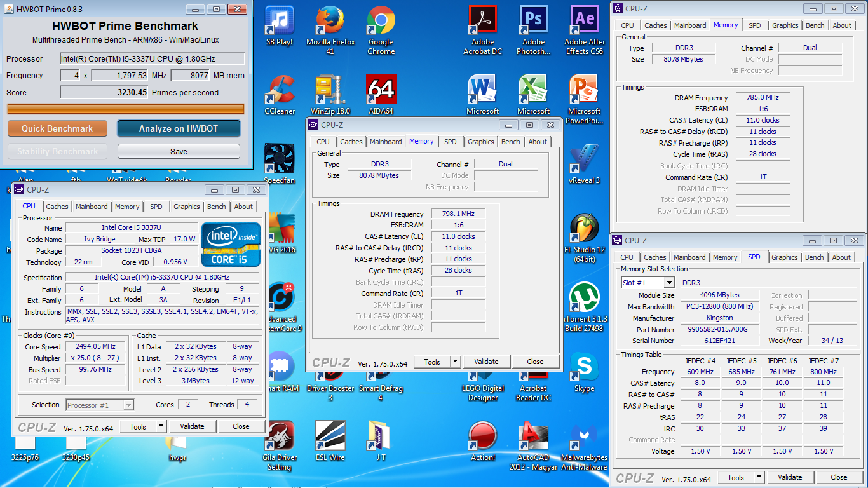The height and width of the screenshot is (488, 868).
Task: Open Speedfan desktop icon
Action: [x=280, y=164]
